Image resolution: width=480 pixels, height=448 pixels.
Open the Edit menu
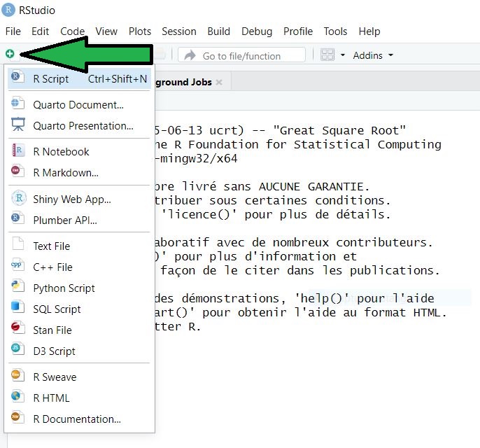40,31
